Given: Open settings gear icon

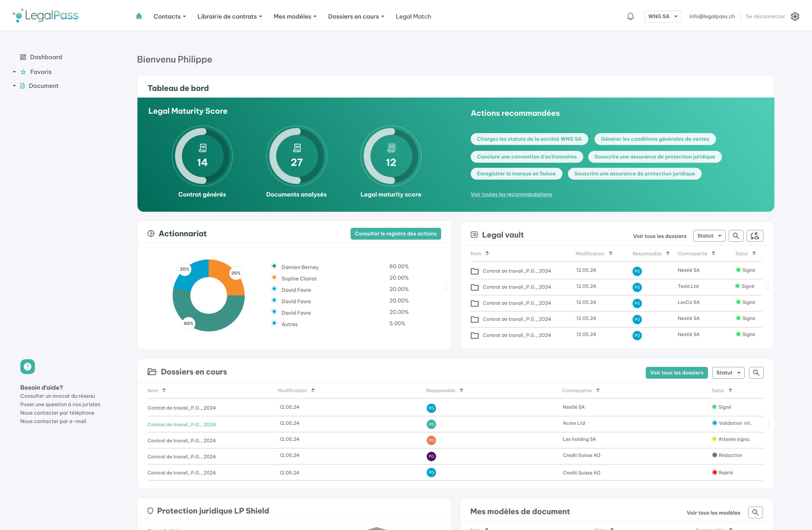Looking at the screenshot, I should [795, 16].
